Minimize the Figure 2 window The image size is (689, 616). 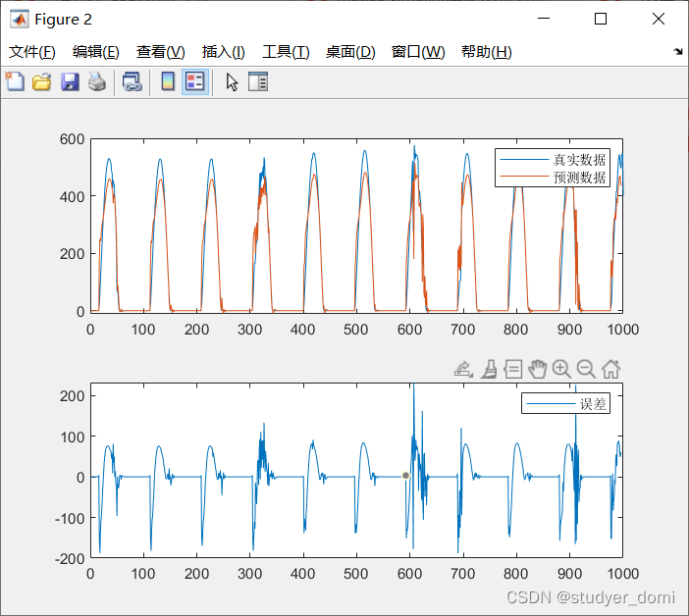click(544, 19)
